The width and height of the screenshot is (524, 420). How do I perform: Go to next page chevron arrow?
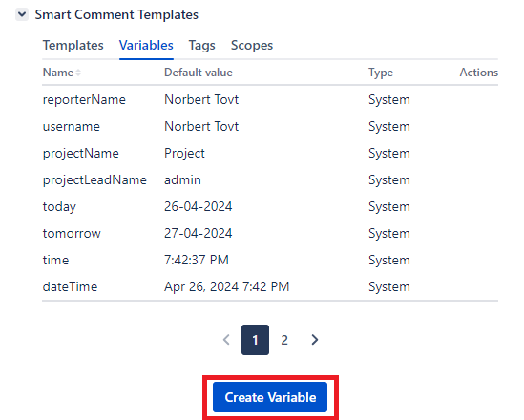pos(314,340)
